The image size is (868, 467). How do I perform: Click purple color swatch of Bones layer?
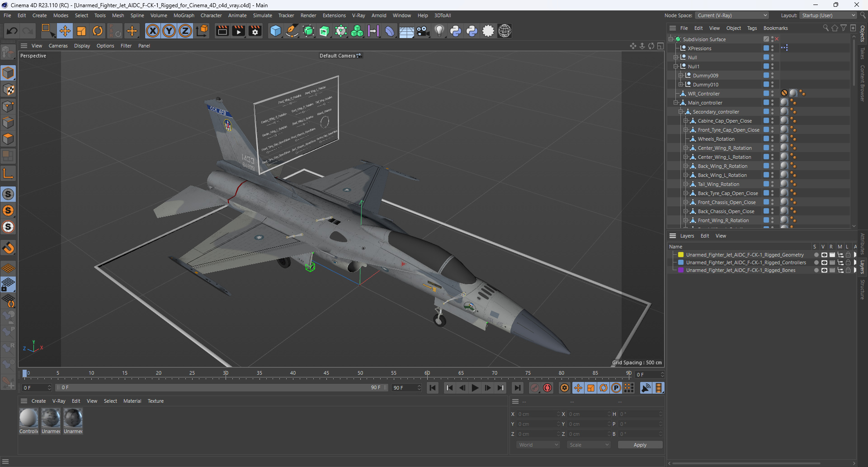tap(680, 270)
